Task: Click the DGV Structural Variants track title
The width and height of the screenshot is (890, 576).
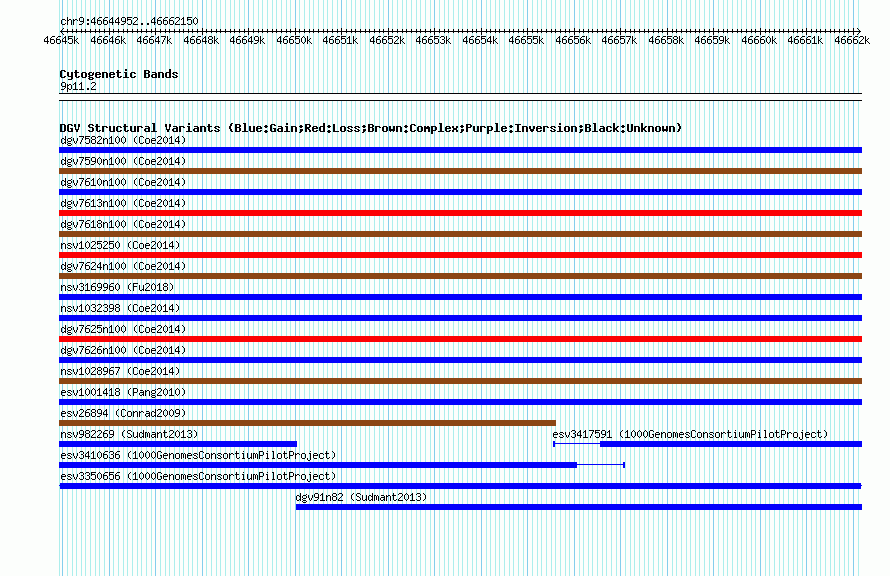Action: click(x=371, y=128)
